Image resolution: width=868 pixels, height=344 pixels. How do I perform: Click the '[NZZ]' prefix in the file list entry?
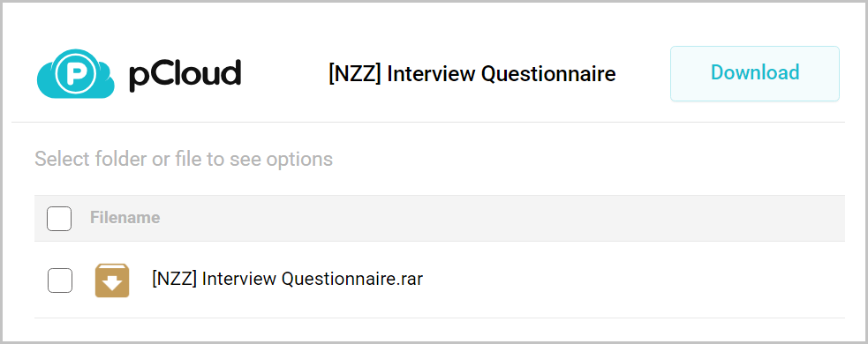pyautogui.click(x=174, y=280)
